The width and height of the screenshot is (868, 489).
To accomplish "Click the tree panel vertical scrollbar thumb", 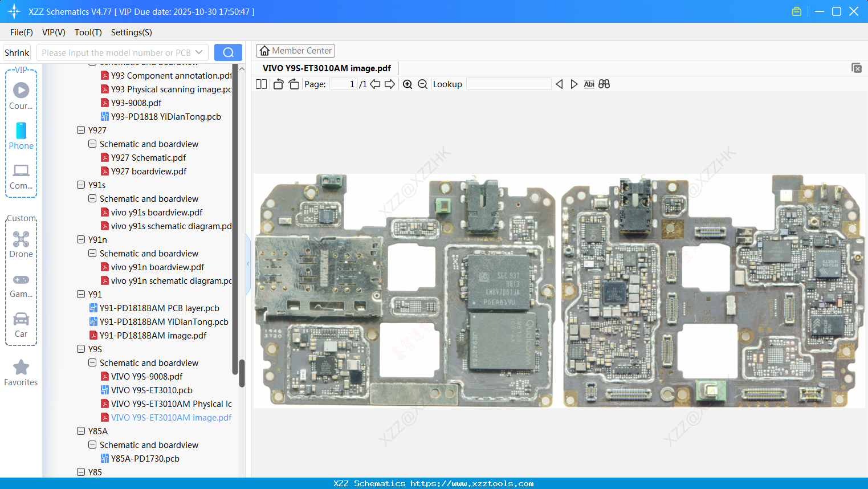I will tap(242, 373).
